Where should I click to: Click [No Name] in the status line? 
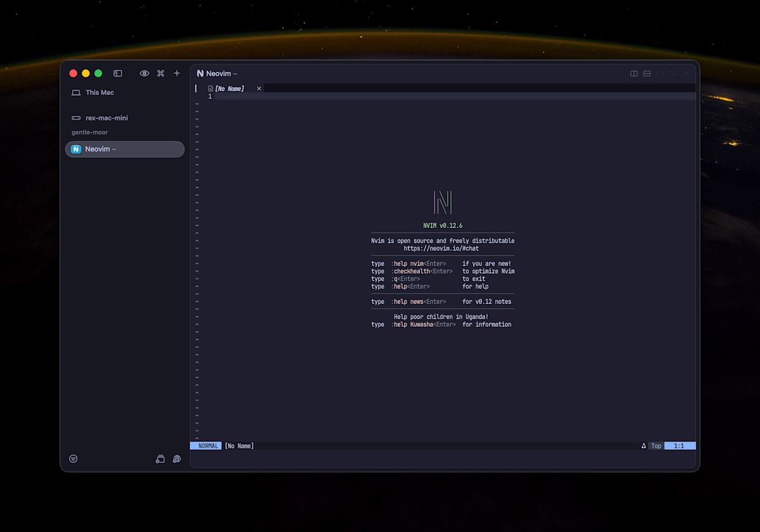pyautogui.click(x=239, y=446)
